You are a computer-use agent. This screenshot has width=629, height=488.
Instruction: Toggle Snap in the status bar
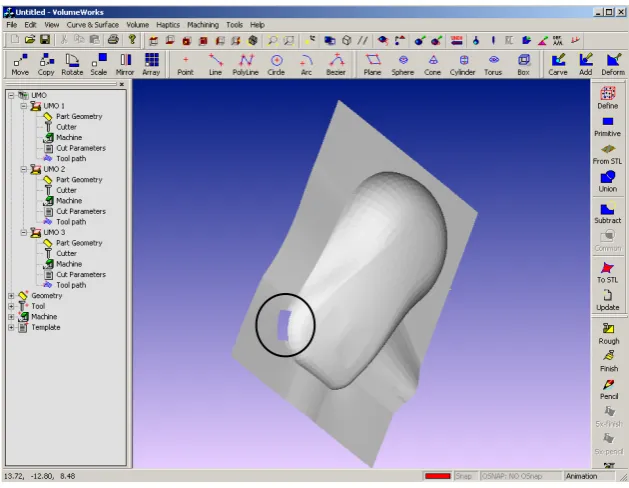click(x=465, y=476)
